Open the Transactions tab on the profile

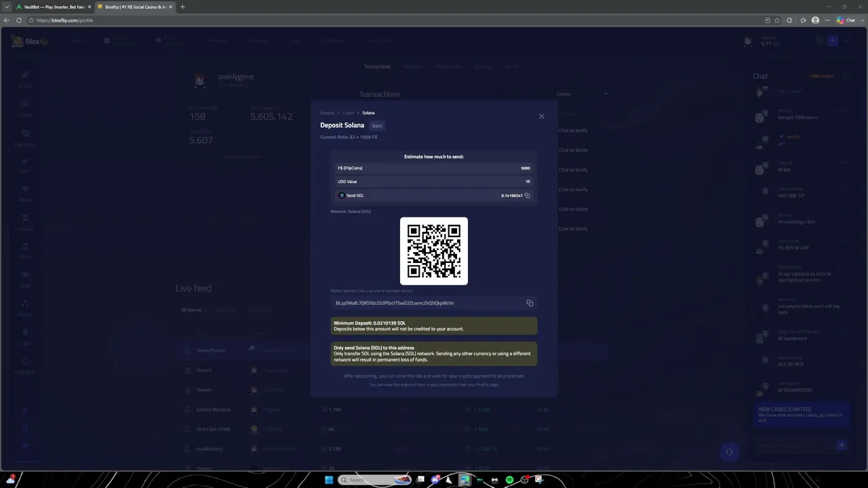point(378,66)
